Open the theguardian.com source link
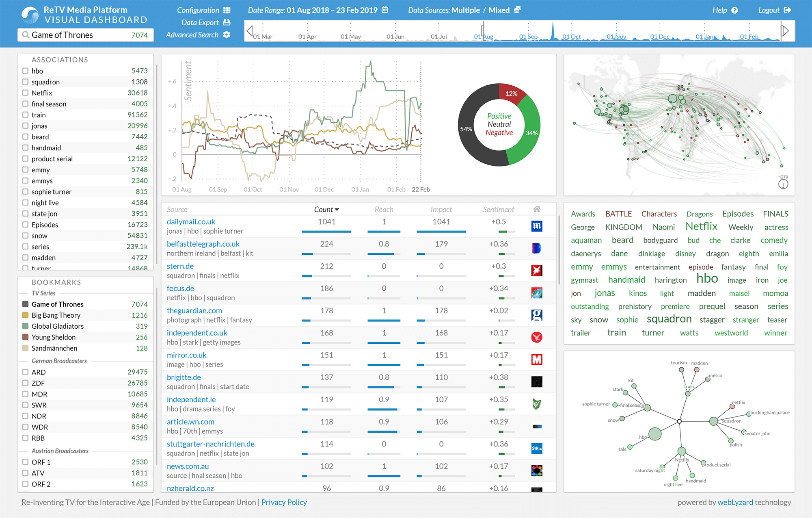This screenshot has height=518, width=812. click(194, 310)
